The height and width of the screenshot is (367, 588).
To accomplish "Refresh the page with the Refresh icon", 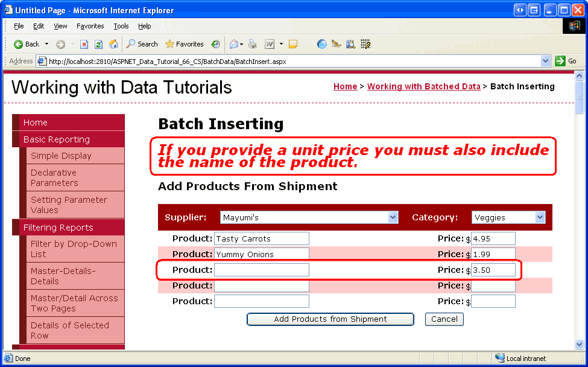I will (x=98, y=44).
